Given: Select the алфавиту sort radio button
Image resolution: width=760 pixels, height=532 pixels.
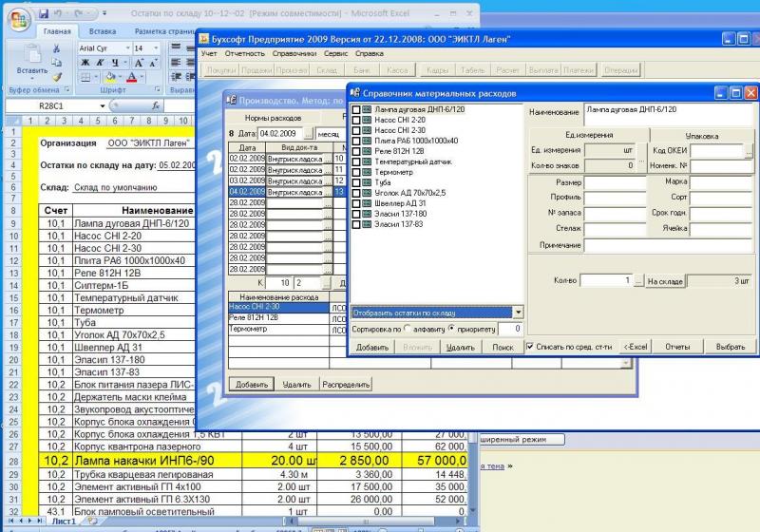Looking at the screenshot, I should coord(408,329).
